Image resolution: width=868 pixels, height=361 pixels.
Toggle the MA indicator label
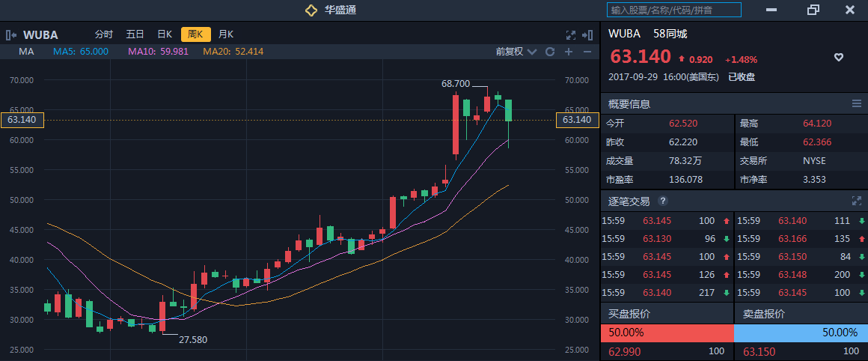(27, 52)
